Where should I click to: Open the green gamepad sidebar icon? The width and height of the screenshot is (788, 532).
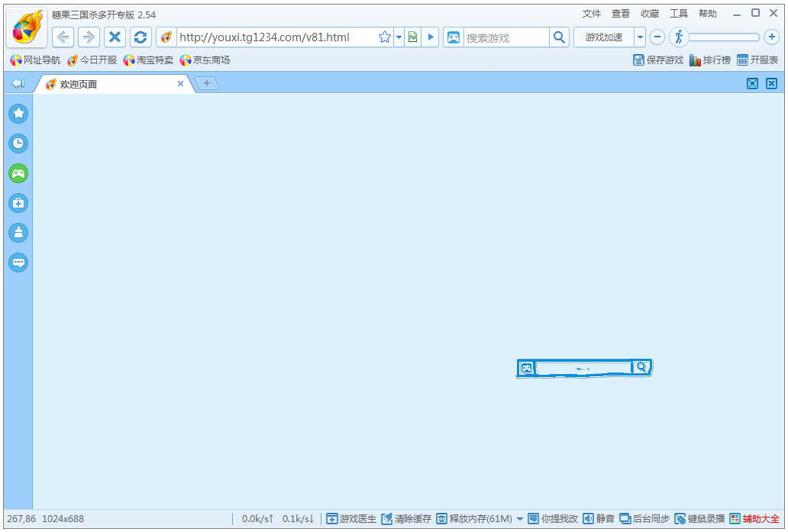click(x=18, y=174)
